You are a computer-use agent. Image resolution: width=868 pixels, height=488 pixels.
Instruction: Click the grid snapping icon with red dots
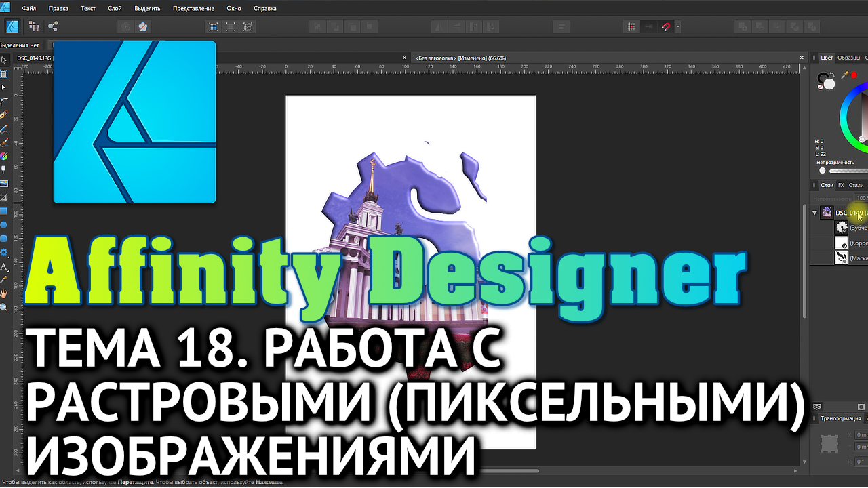click(x=631, y=27)
